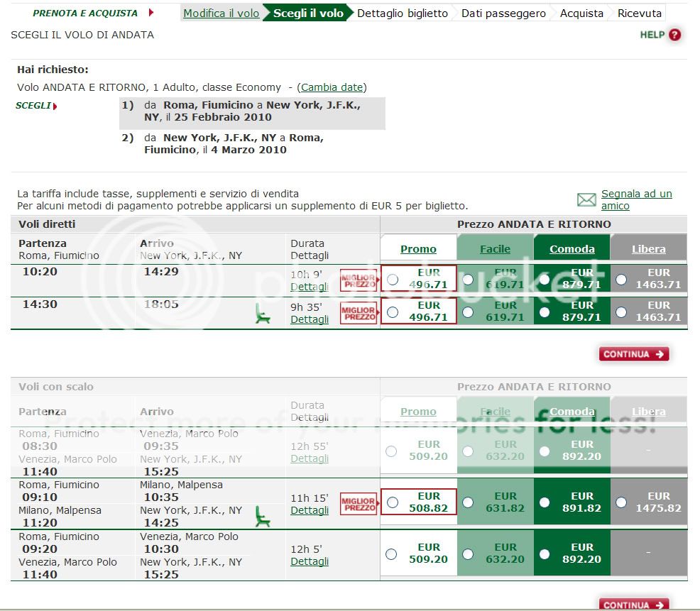Click Miglior Prezzo badge on Milano Malpensa flight

(x=359, y=504)
